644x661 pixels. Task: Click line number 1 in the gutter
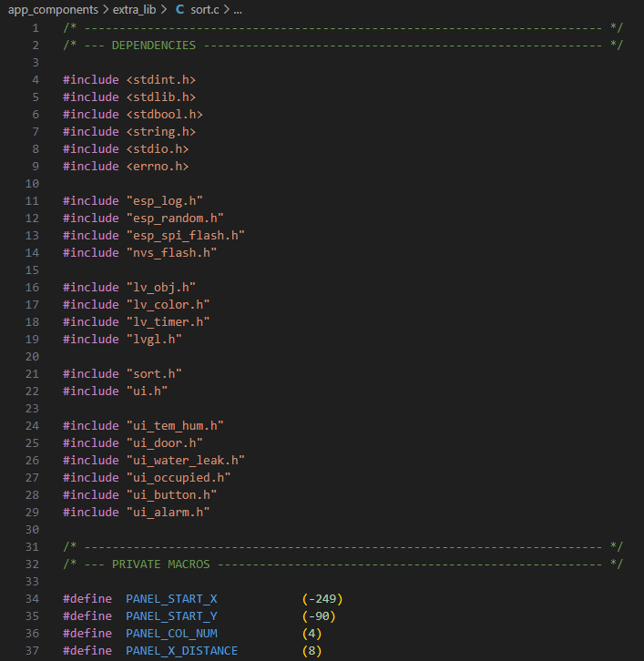(x=36, y=28)
